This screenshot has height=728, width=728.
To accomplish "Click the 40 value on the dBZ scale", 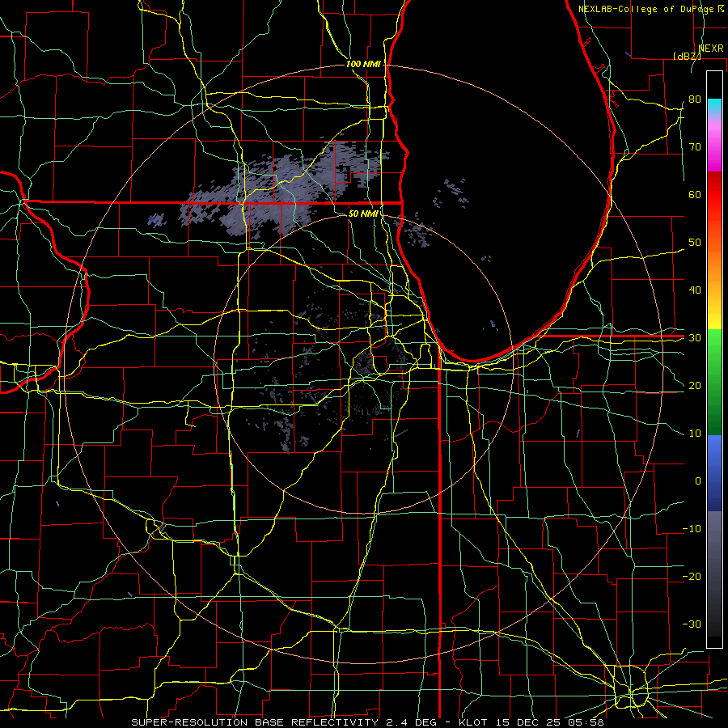I will [695, 290].
